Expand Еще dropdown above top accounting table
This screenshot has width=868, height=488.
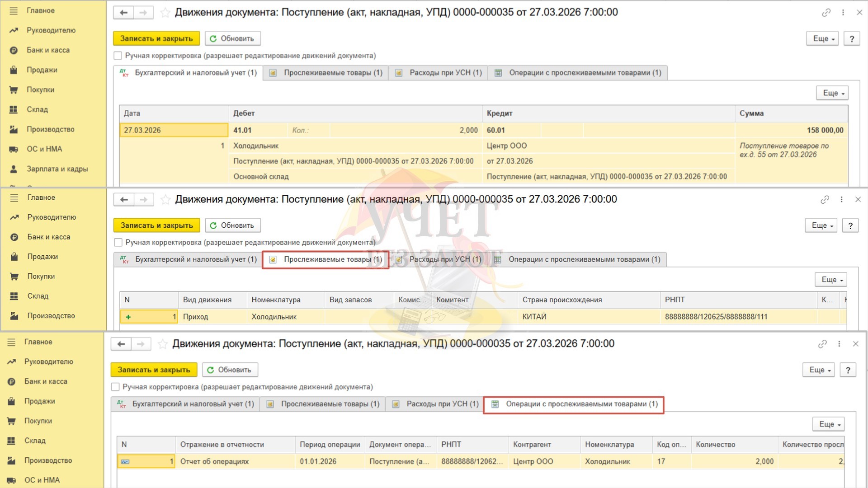(x=832, y=93)
